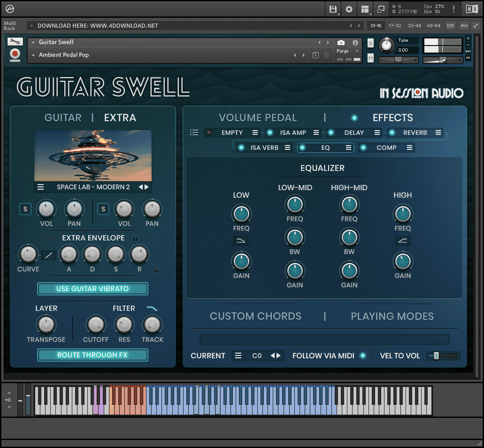Toggle ISA AMP effect power

coord(270,133)
